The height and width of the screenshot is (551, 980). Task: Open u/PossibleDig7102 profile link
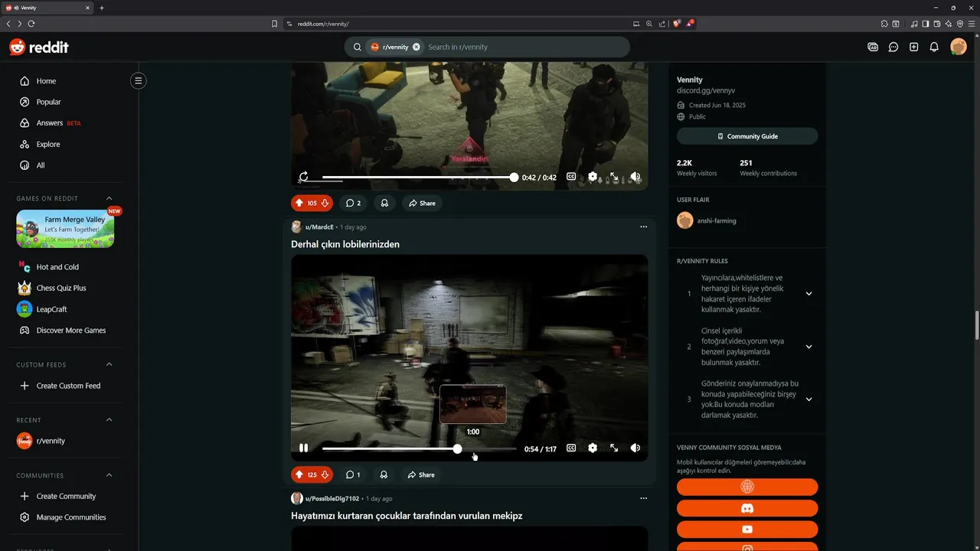click(332, 499)
